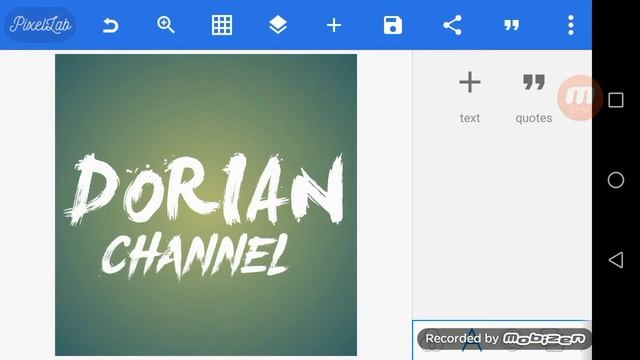Select the DORIAN text on canvas
The image size is (640, 360).
pos(204,189)
